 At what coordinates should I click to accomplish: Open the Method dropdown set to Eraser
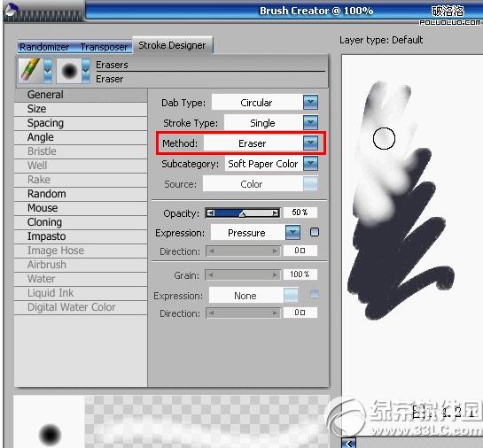click(310, 143)
